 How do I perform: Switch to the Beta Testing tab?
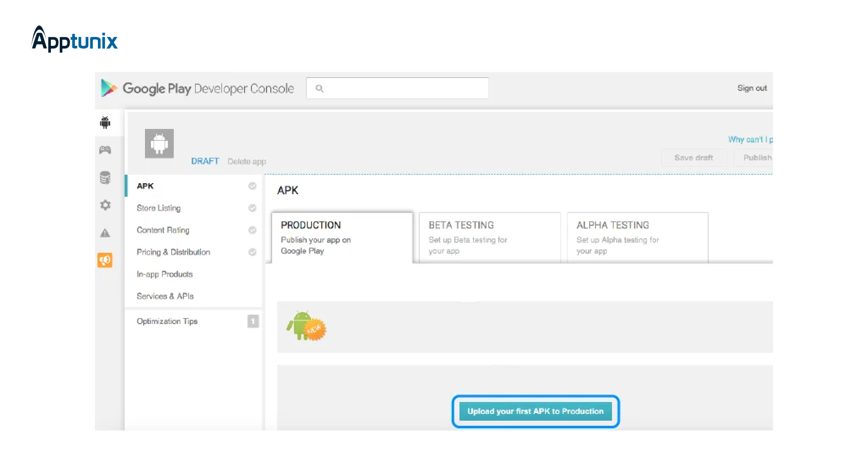click(489, 237)
